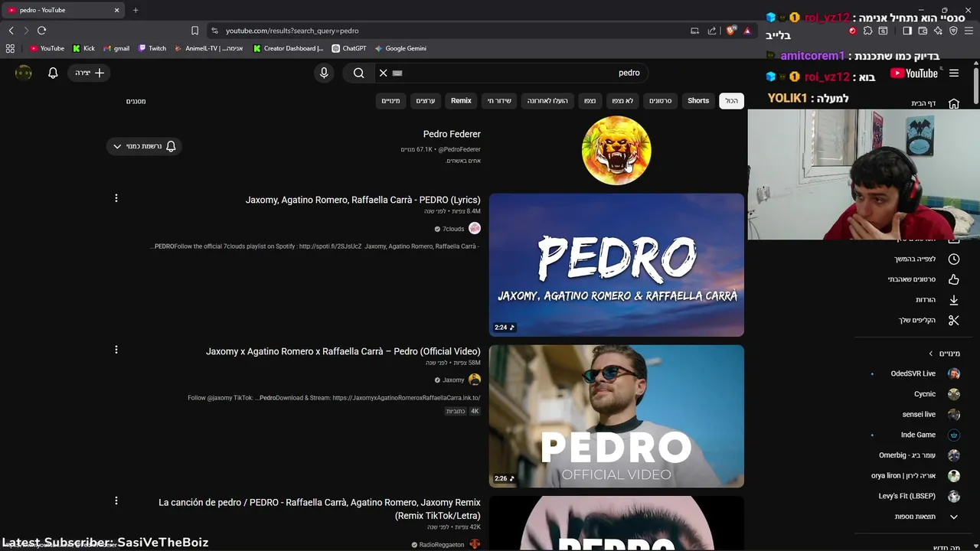Open the ChatGPT bookmark
Image resolution: width=980 pixels, height=551 pixels.
point(349,48)
